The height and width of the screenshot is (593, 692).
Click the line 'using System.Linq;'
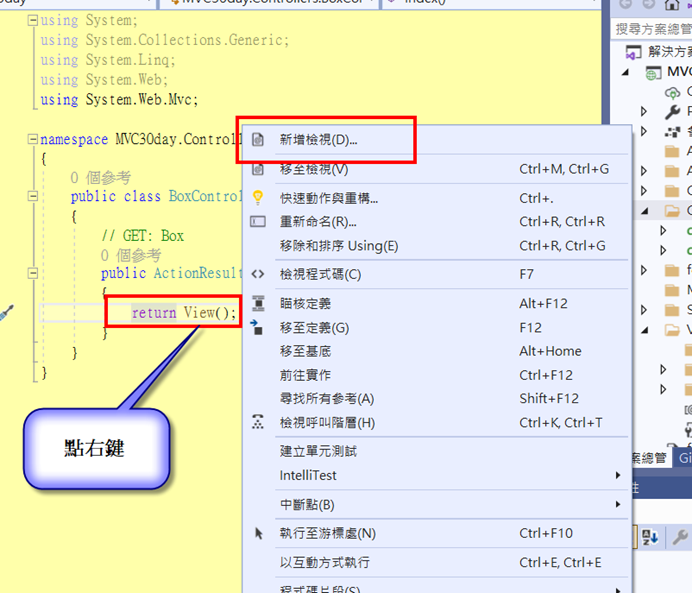(108, 60)
